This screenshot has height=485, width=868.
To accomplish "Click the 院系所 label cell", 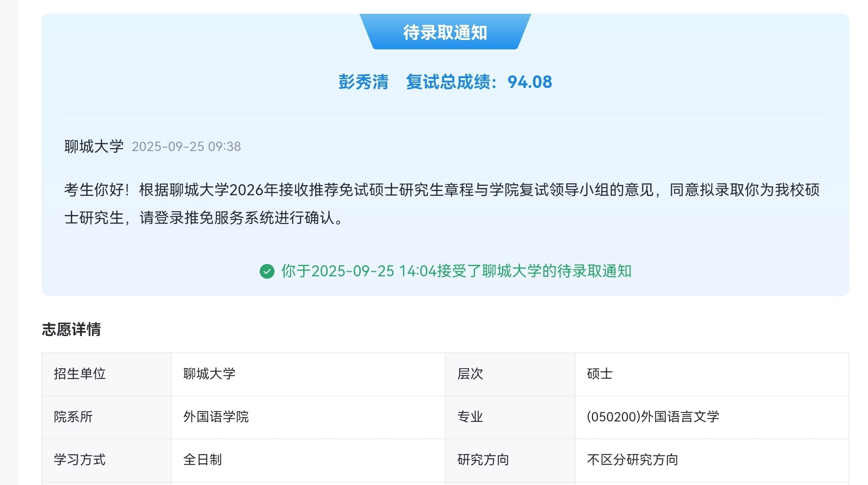I will click(x=107, y=417).
